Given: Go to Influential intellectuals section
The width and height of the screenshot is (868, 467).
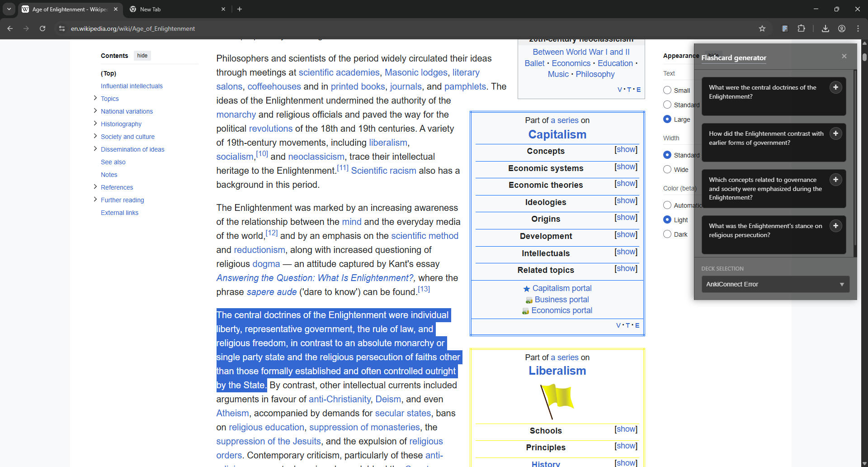Looking at the screenshot, I should coord(132,86).
